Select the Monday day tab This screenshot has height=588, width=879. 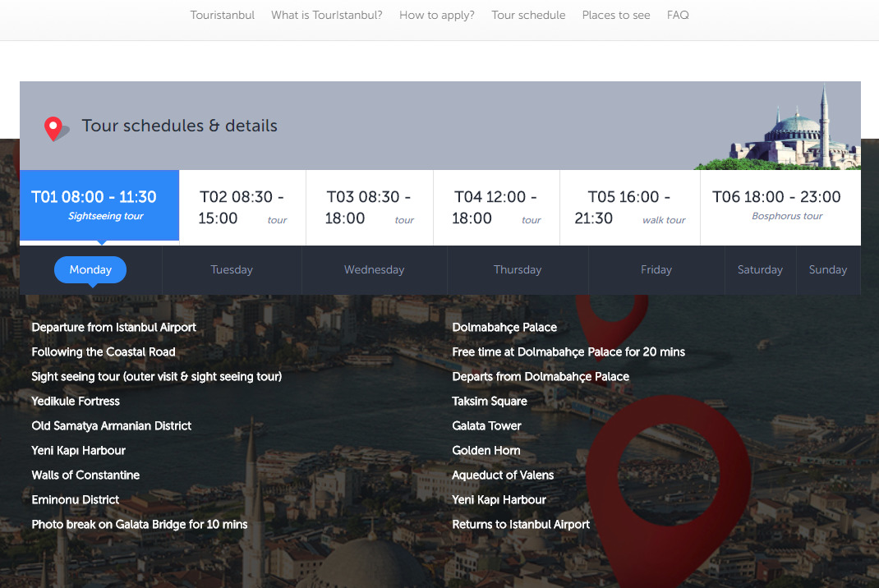pyautogui.click(x=90, y=269)
